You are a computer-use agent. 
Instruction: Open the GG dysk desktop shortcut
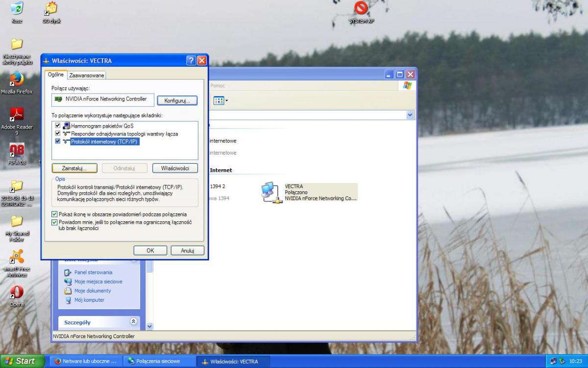coord(51,8)
